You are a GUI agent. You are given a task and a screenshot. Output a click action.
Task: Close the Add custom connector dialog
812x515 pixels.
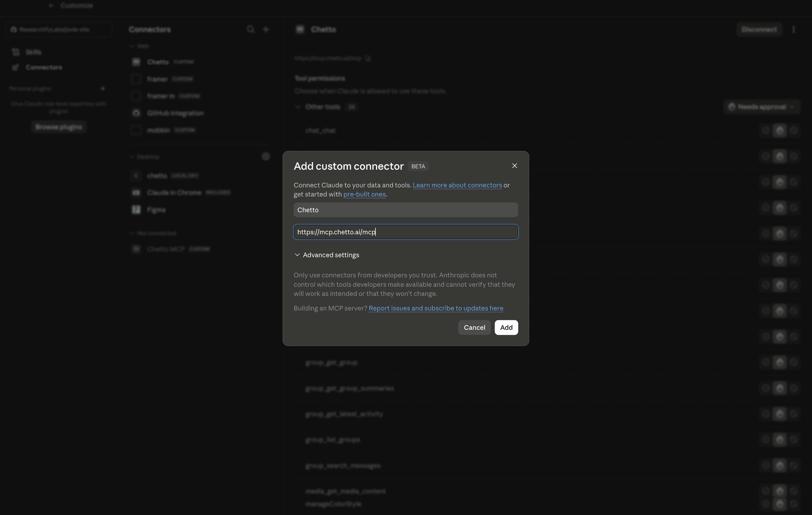pyautogui.click(x=514, y=166)
